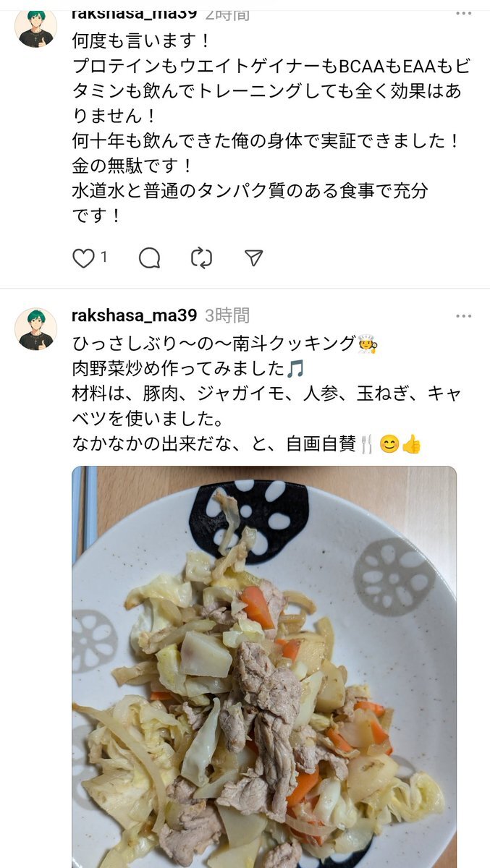Tap the repost arrows icon
The height and width of the screenshot is (868, 490).
(x=201, y=258)
